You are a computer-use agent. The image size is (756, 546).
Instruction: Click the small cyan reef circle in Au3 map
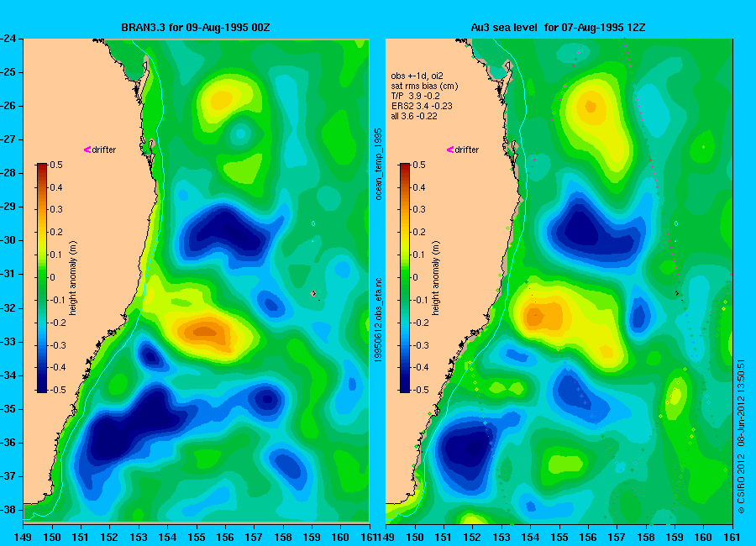(676, 223)
